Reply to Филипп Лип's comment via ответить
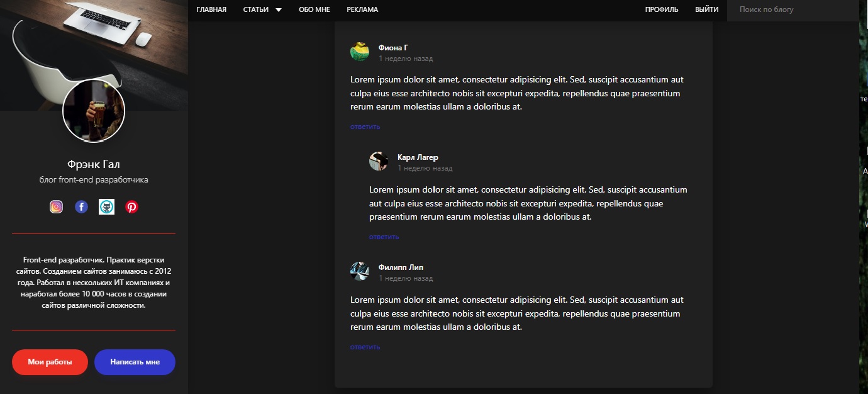 pyautogui.click(x=365, y=347)
